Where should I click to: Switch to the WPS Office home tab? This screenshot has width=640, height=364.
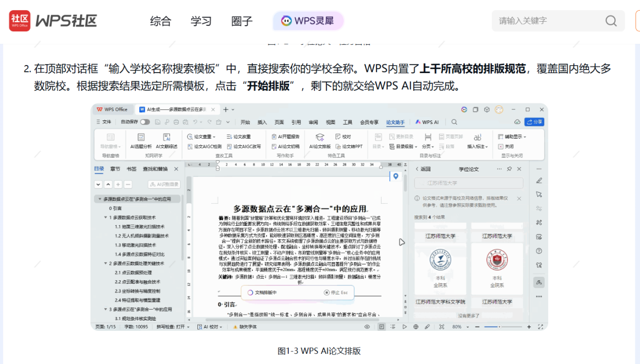(112, 109)
